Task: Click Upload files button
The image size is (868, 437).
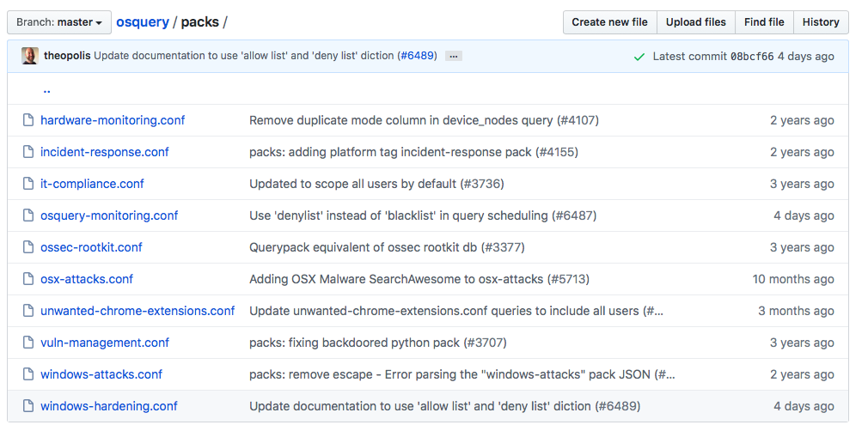Action: click(x=696, y=22)
